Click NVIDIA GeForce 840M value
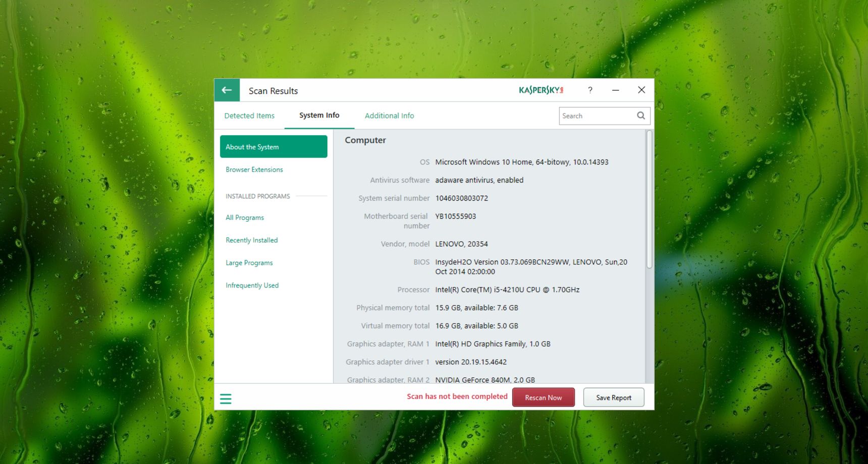The height and width of the screenshot is (464, 868). tap(485, 380)
